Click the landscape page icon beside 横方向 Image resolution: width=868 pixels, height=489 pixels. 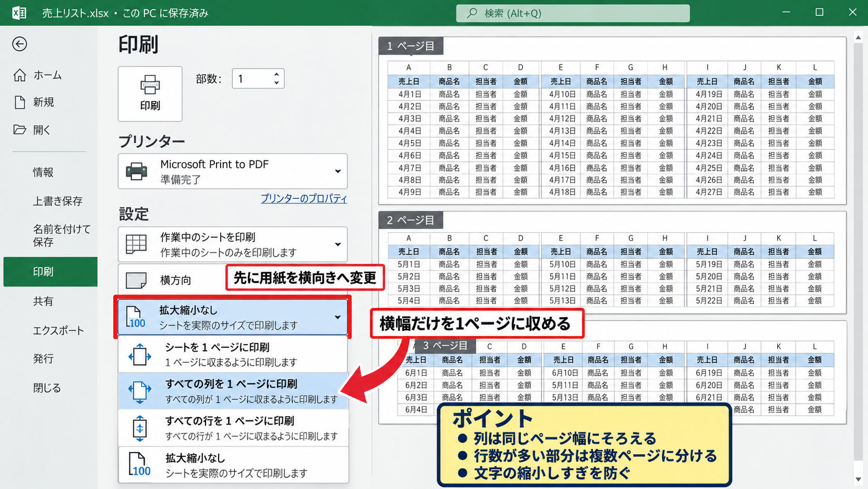click(137, 280)
